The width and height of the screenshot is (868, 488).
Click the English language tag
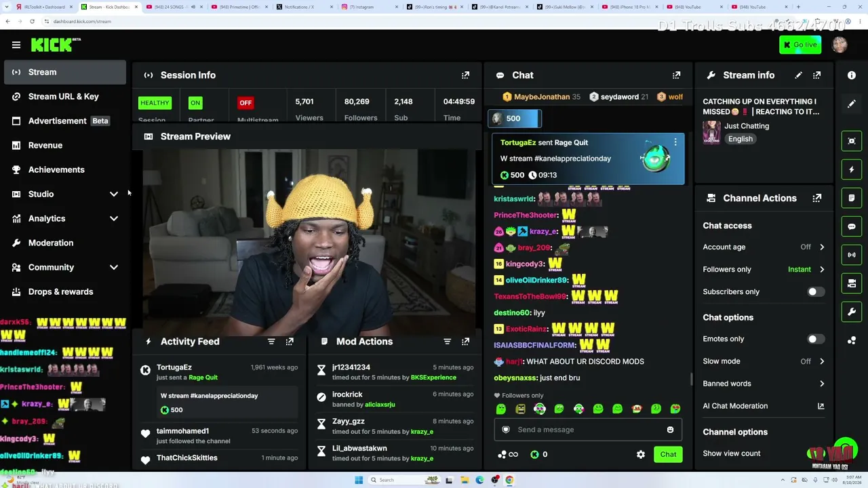tap(740, 139)
